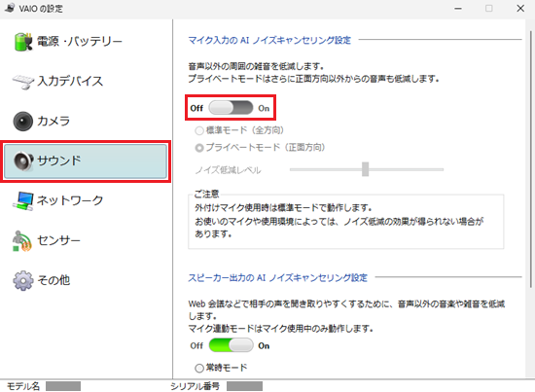Click the network computer icon in sidebar
This screenshot has height=392, width=535.
click(x=23, y=200)
